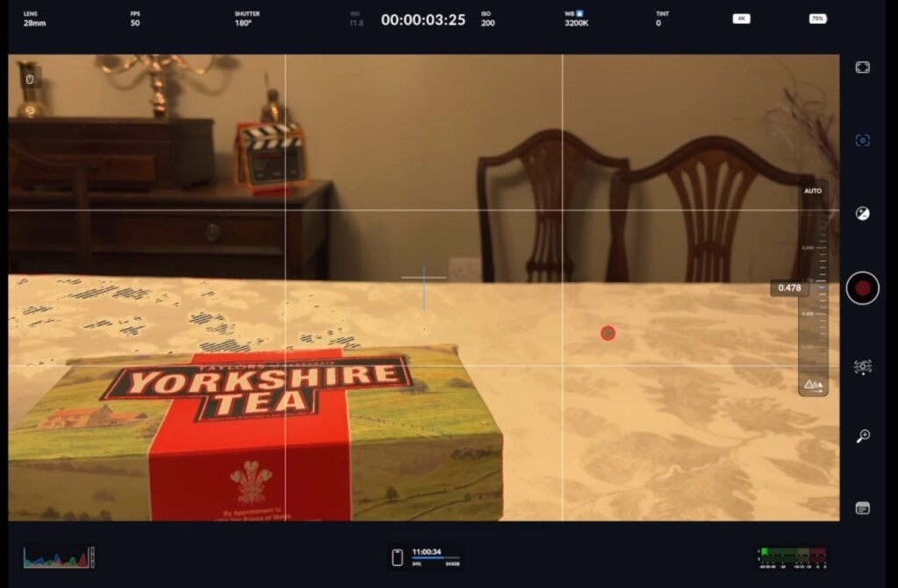The height and width of the screenshot is (588, 898).
Task: Tap the 00:00:03:25 timecode display
Action: pos(424,20)
